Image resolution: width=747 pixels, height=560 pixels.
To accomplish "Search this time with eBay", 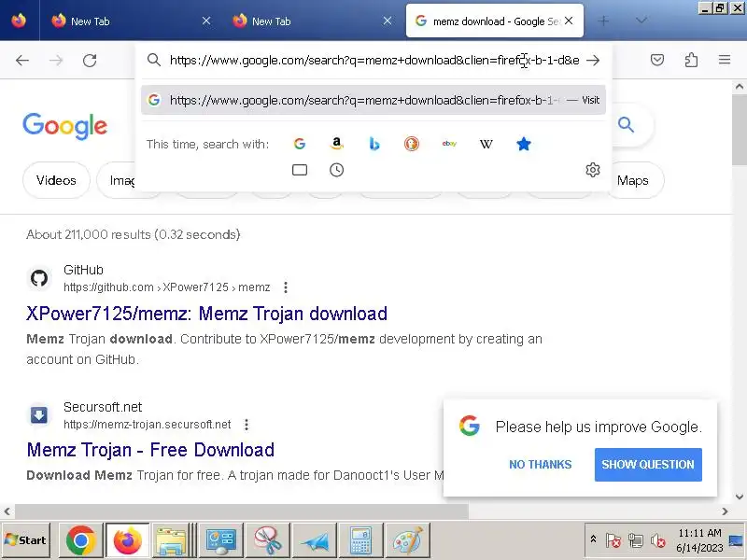I will pos(449,144).
